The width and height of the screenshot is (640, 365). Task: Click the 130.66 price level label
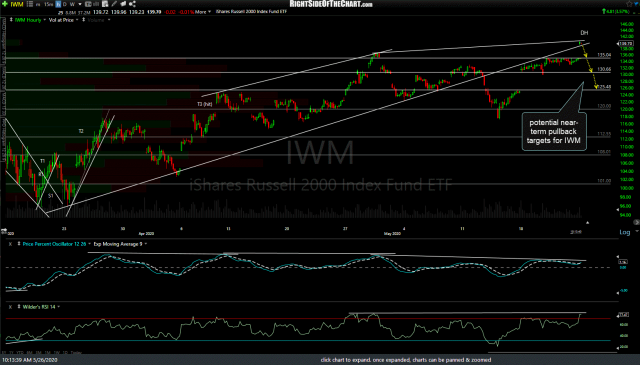tap(604, 69)
